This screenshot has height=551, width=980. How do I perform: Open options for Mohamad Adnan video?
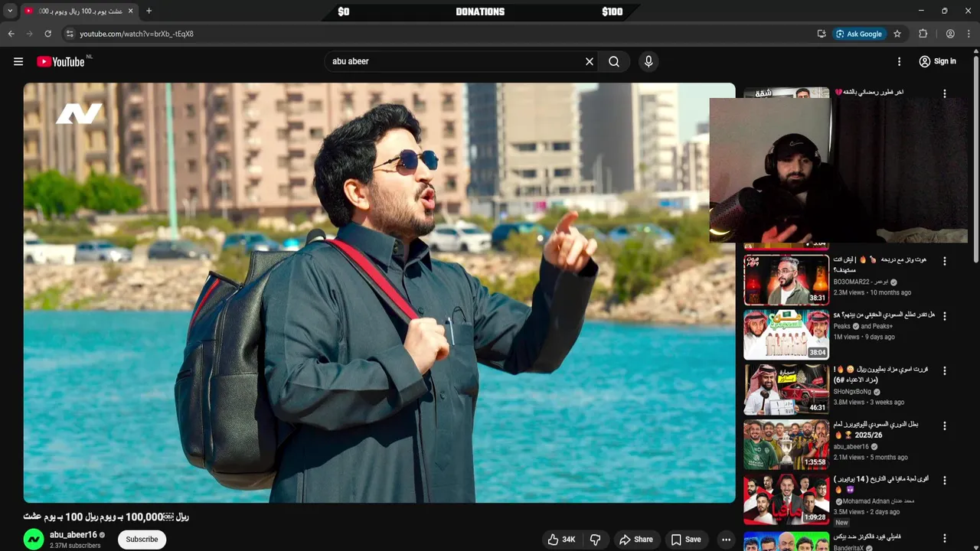[x=944, y=481]
